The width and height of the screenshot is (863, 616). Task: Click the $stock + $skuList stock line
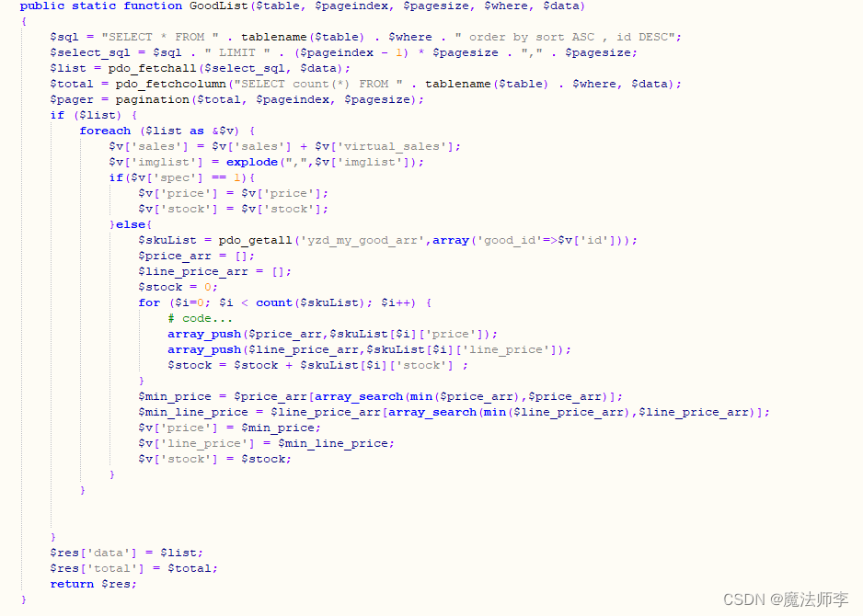pyautogui.click(x=318, y=366)
